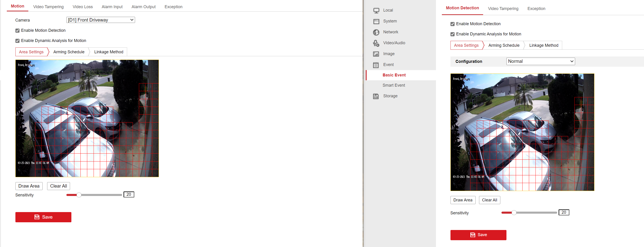Image resolution: width=644 pixels, height=247 pixels.
Task: Click the Video/Audio microphone icon
Action: pos(376,43)
